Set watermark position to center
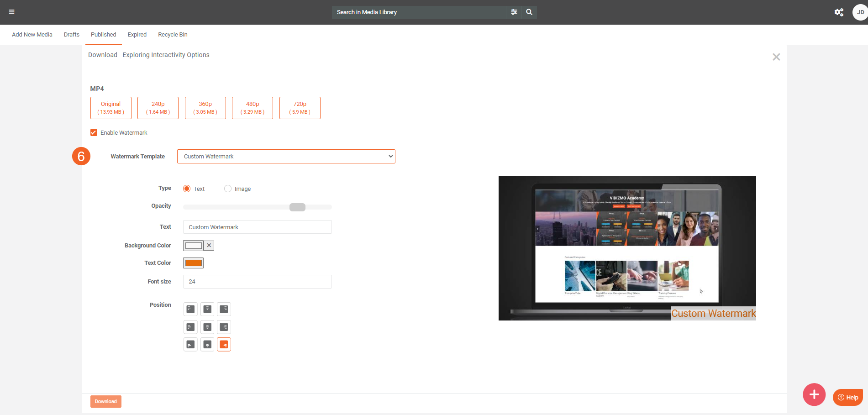 [x=207, y=327]
